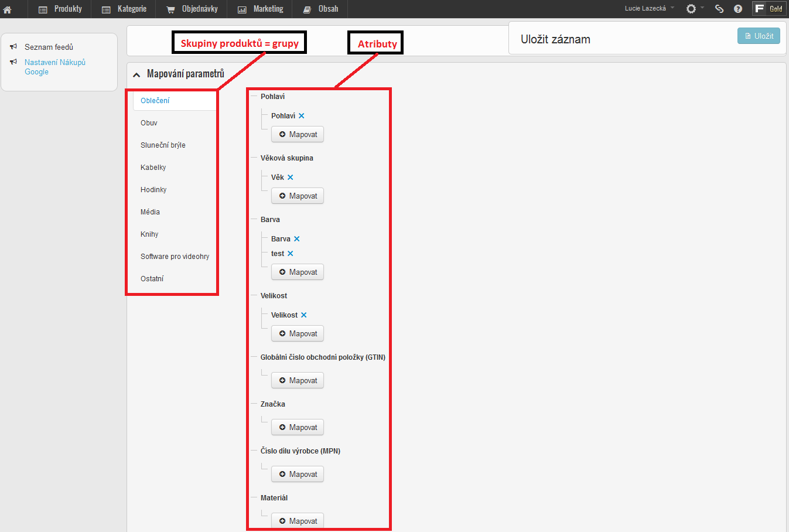Click Mapovat under Věková skupina
The height and width of the screenshot is (532, 789).
[x=298, y=196]
